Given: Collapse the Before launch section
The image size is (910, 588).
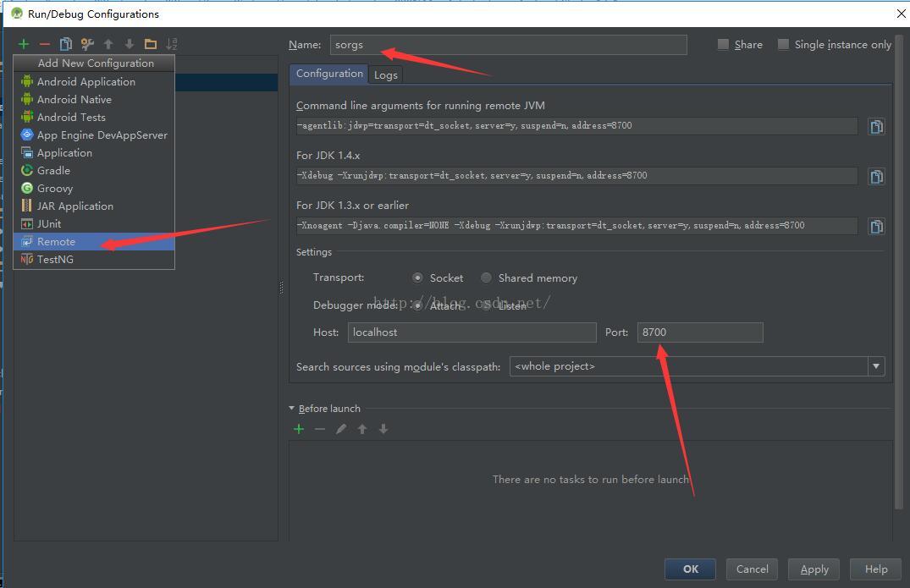Looking at the screenshot, I should point(292,409).
